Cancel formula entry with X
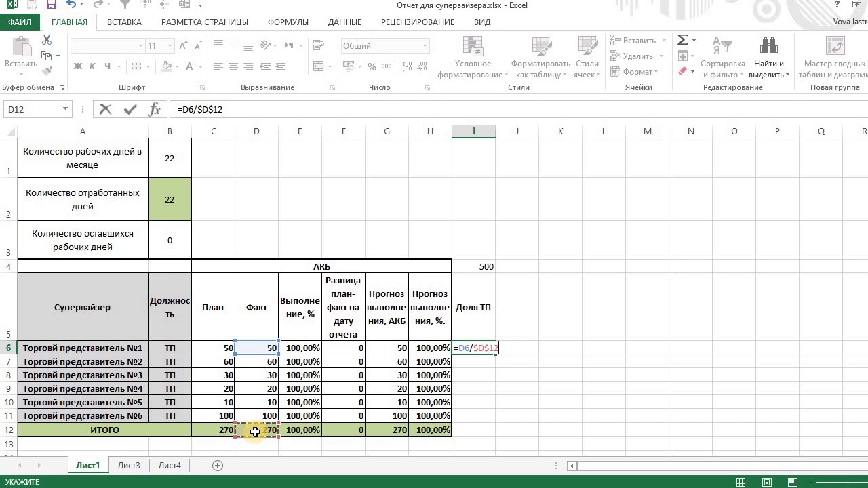The image size is (868, 488). pyautogui.click(x=105, y=109)
